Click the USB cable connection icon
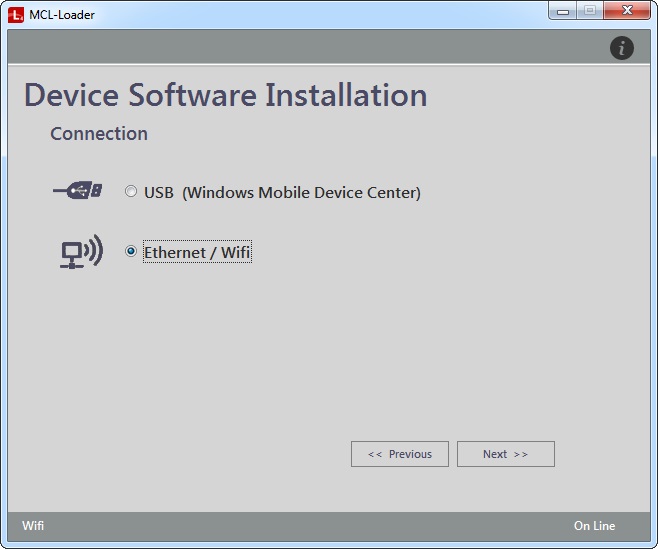This screenshot has height=549, width=658. point(78,191)
